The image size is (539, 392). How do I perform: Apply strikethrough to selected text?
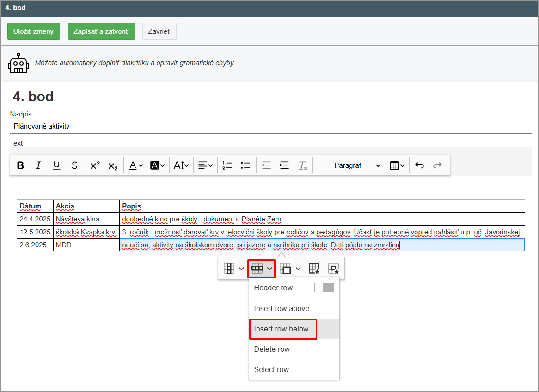pyautogui.click(x=74, y=165)
